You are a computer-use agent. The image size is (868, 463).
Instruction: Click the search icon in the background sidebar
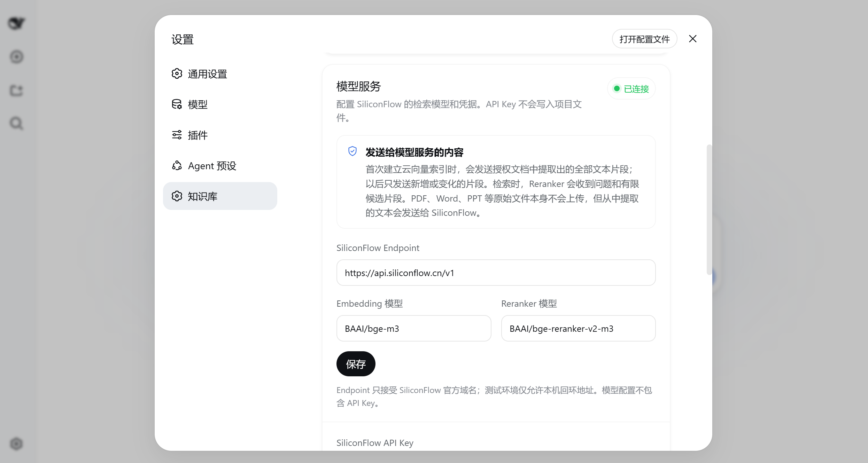(x=16, y=123)
